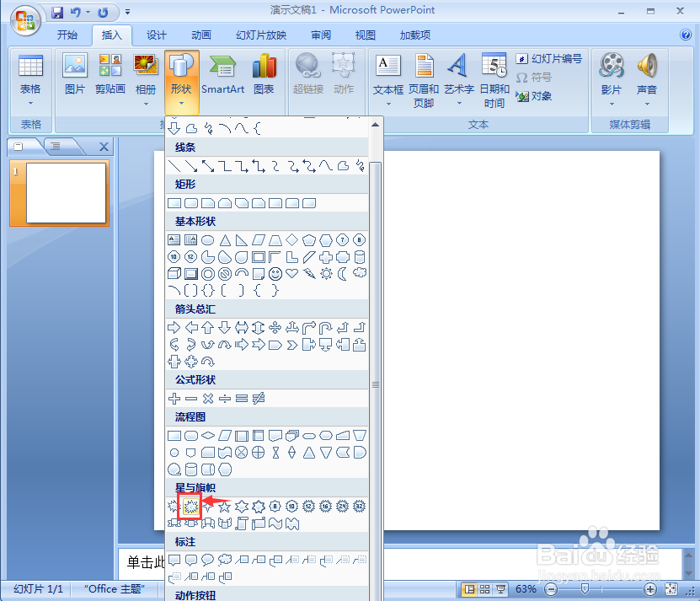Close the slides/outline pane
Image resolution: width=700 pixels, height=601 pixels.
tap(104, 146)
